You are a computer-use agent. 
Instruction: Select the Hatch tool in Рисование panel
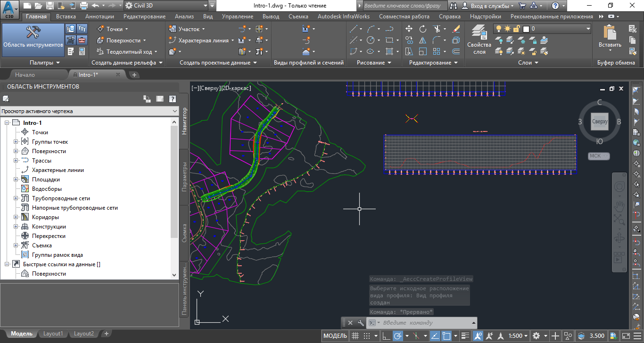point(389,51)
